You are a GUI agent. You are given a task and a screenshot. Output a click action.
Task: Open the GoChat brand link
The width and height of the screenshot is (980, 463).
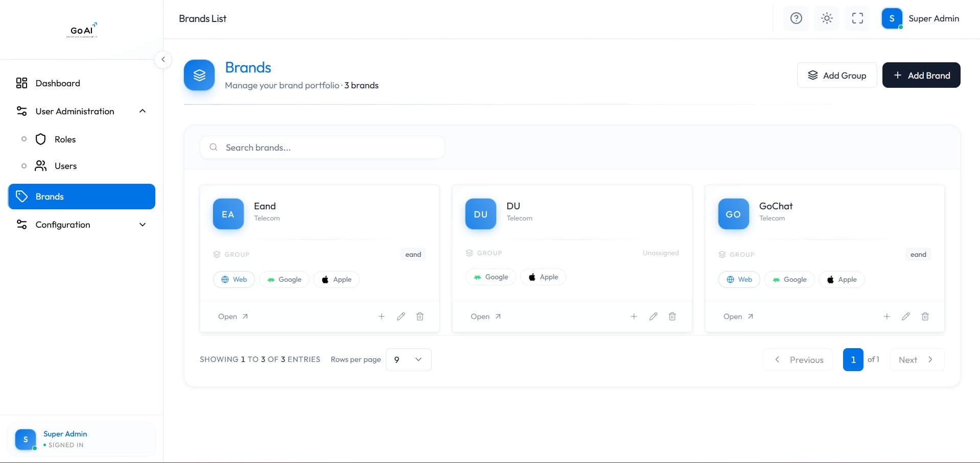tap(738, 316)
